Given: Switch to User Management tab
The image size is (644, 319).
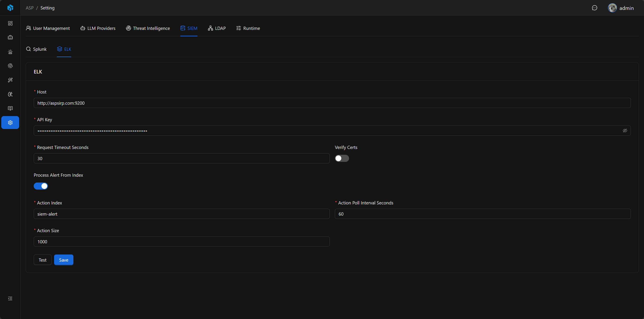Looking at the screenshot, I should (48, 28).
